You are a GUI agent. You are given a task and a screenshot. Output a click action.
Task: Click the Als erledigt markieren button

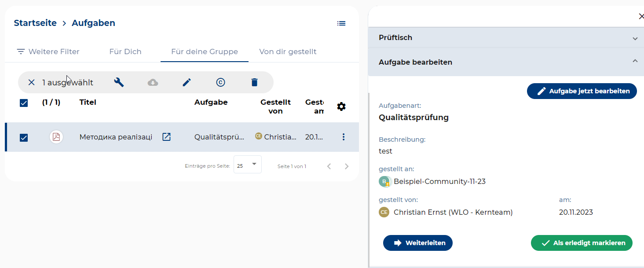tap(582, 243)
